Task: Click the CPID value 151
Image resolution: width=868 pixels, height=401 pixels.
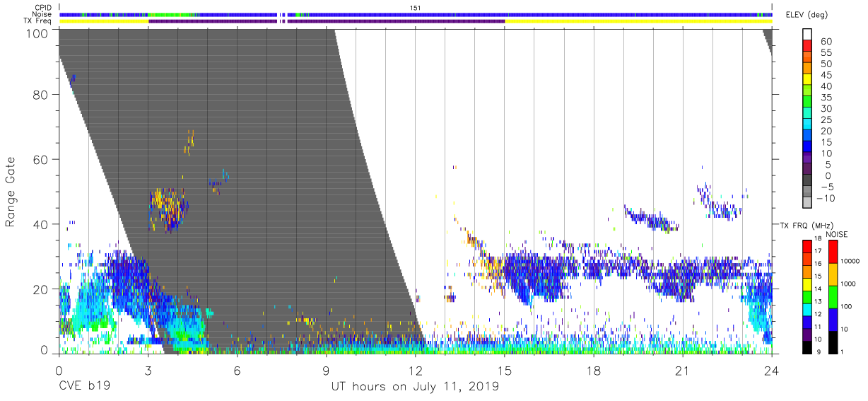Action: click(416, 7)
